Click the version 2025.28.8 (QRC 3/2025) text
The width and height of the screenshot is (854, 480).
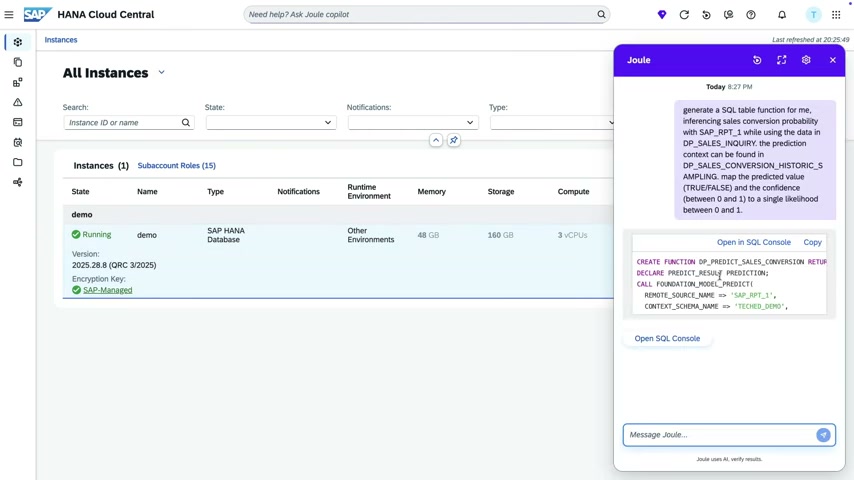(114, 265)
